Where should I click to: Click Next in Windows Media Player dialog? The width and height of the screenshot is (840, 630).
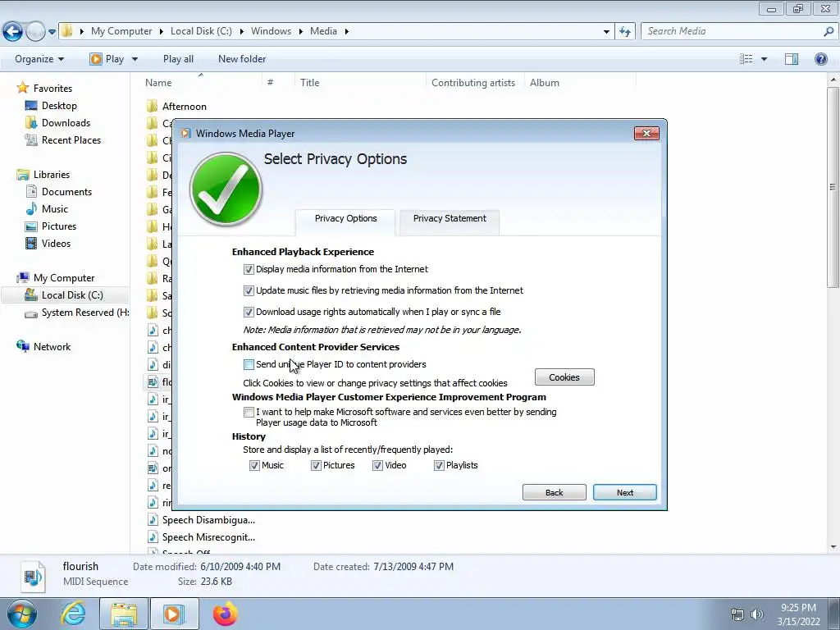point(624,492)
